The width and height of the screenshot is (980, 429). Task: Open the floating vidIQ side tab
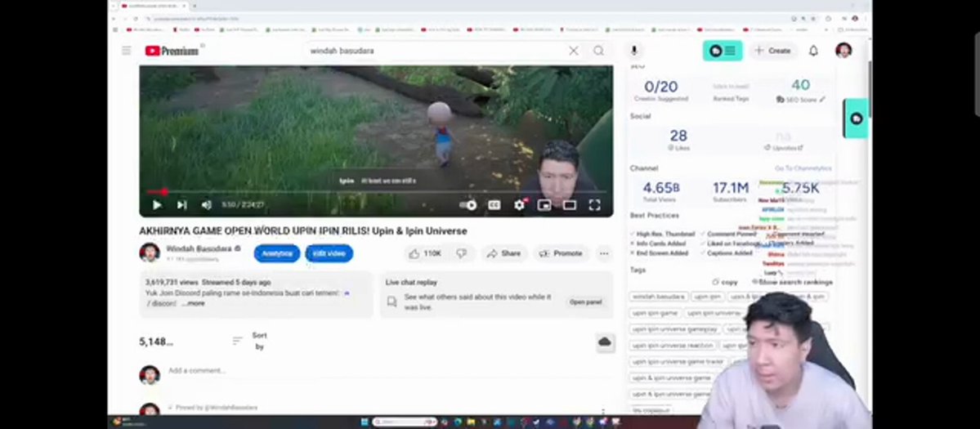pyautogui.click(x=856, y=118)
